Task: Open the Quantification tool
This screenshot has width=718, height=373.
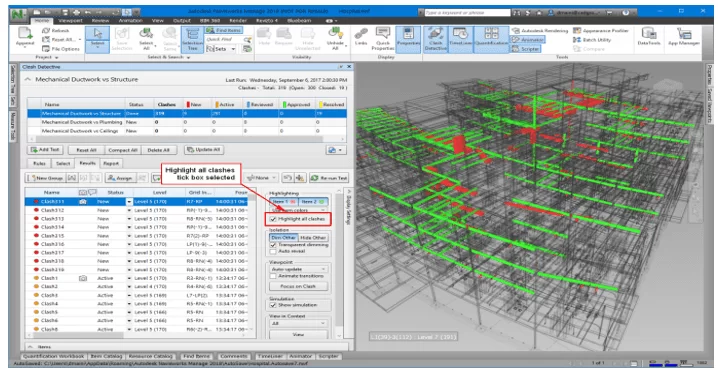Action: 491,38
